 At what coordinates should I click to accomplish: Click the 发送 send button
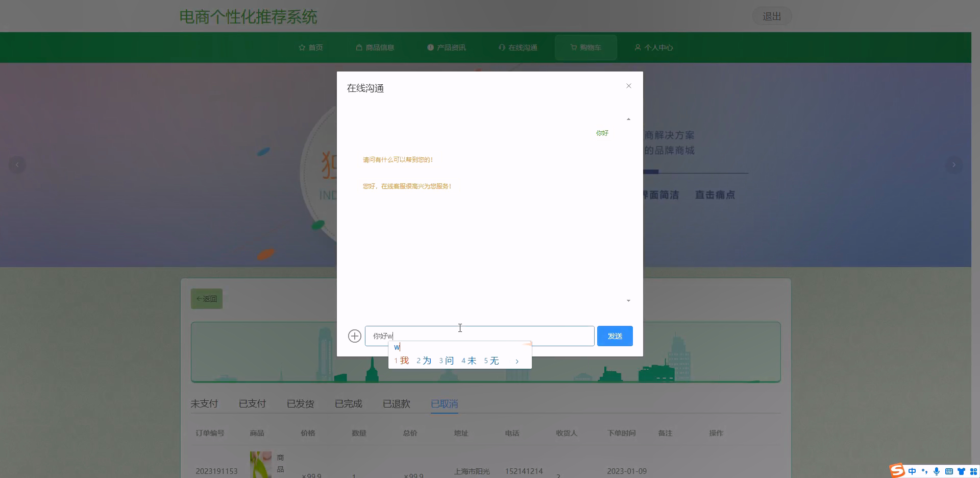tap(615, 336)
